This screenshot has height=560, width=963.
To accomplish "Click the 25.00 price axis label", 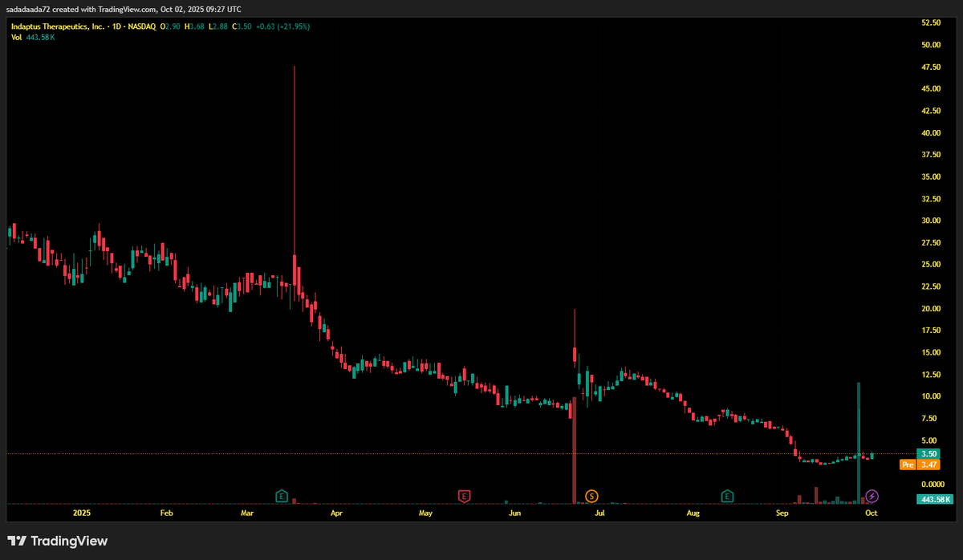I will click(931, 265).
